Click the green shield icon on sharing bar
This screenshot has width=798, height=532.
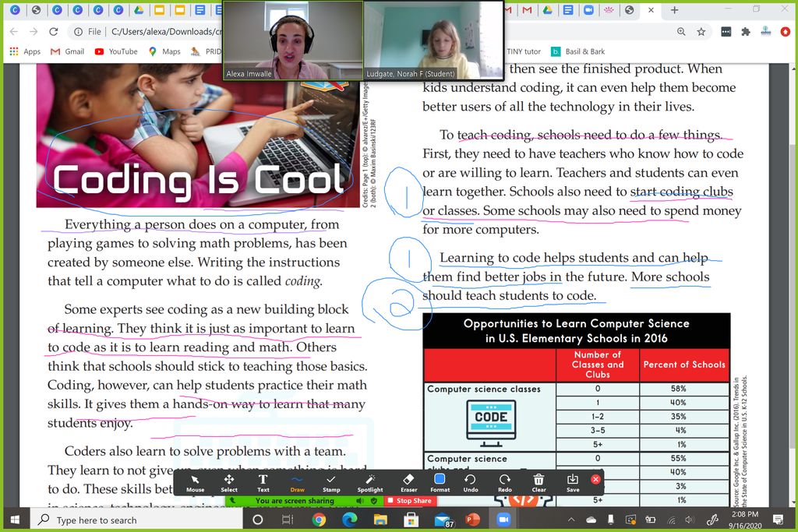click(374, 501)
